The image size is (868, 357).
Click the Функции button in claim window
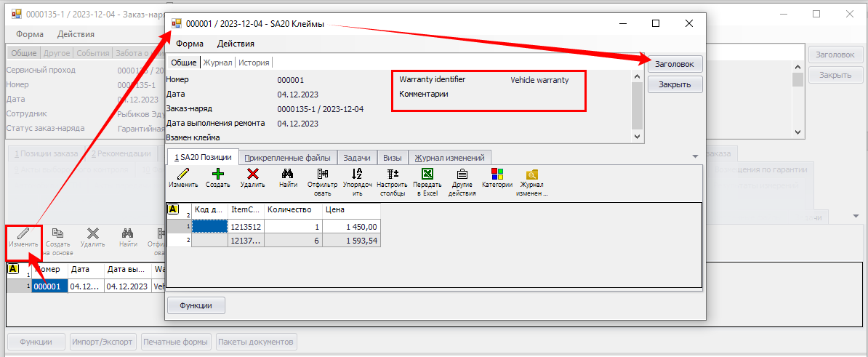tap(196, 305)
